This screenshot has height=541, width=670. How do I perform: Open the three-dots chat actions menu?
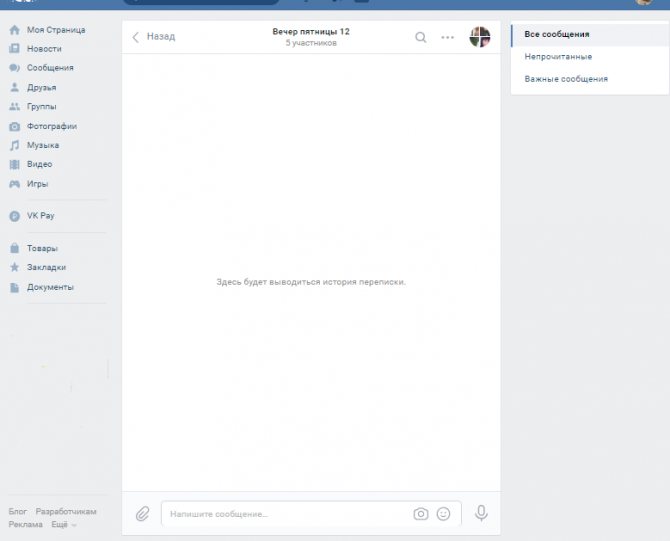[x=447, y=37]
